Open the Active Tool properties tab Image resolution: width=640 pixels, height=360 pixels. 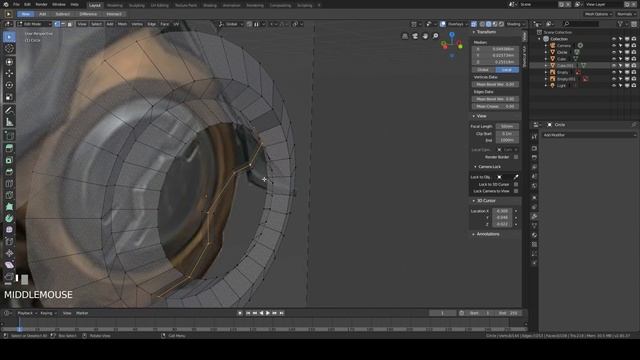(x=534, y=137)
